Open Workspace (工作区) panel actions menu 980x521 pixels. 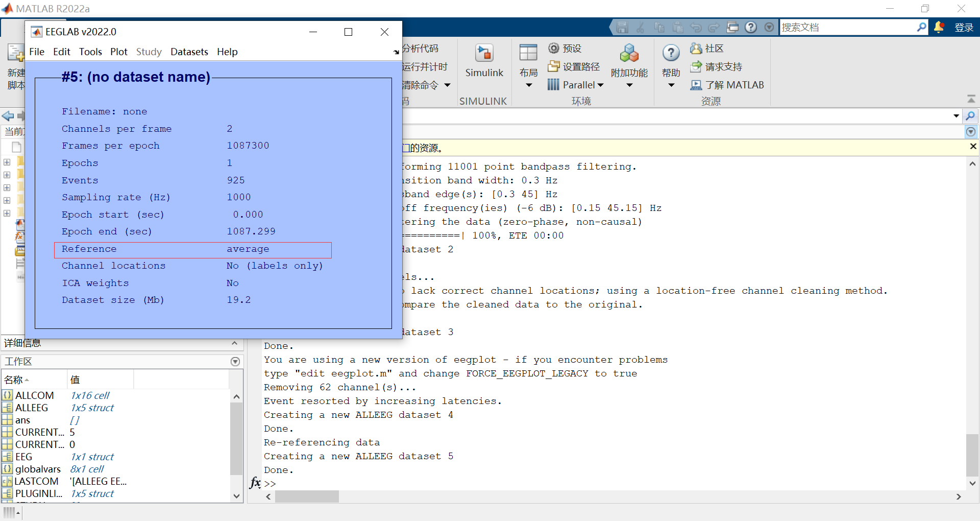pyautogui.click(x=235, y=362)
